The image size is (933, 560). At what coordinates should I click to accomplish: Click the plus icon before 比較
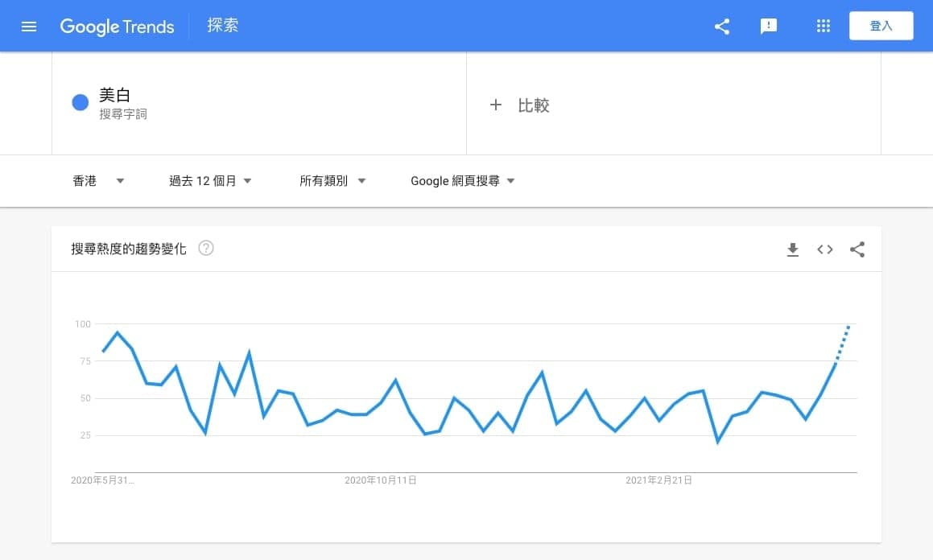(496, 105)
